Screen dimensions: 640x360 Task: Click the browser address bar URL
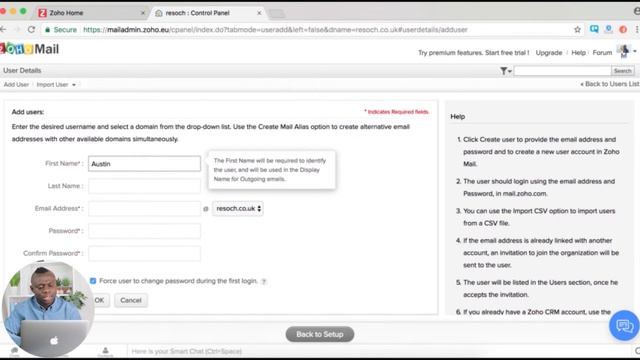click(x=276, y=30)
